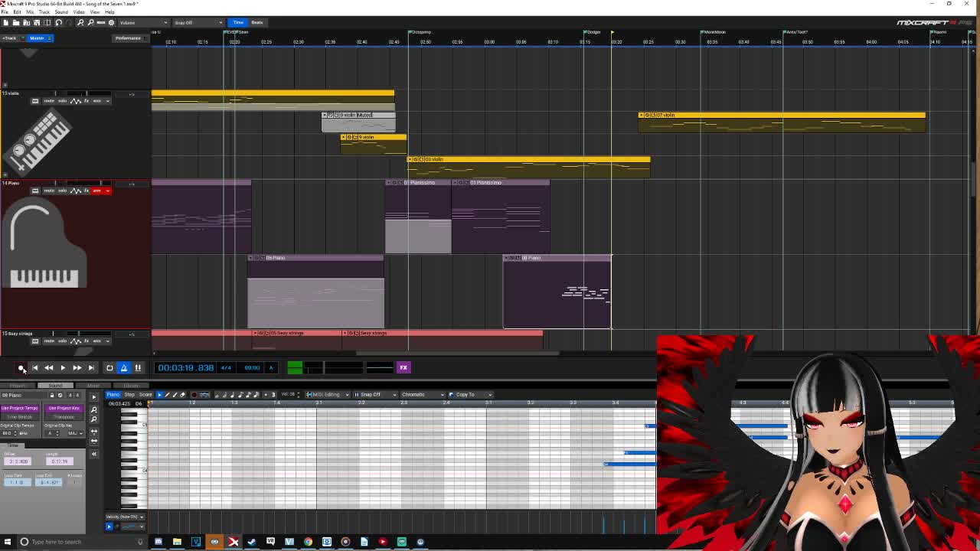The height and width of the screenshot is (551, 980).
Task: Open the Copy To dropdown
Action: (469, 395)
